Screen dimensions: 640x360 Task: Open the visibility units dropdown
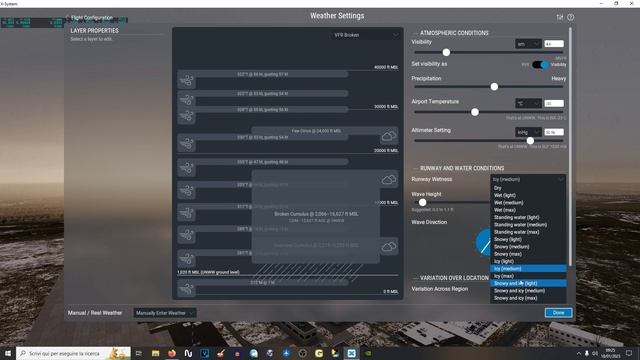528,44
